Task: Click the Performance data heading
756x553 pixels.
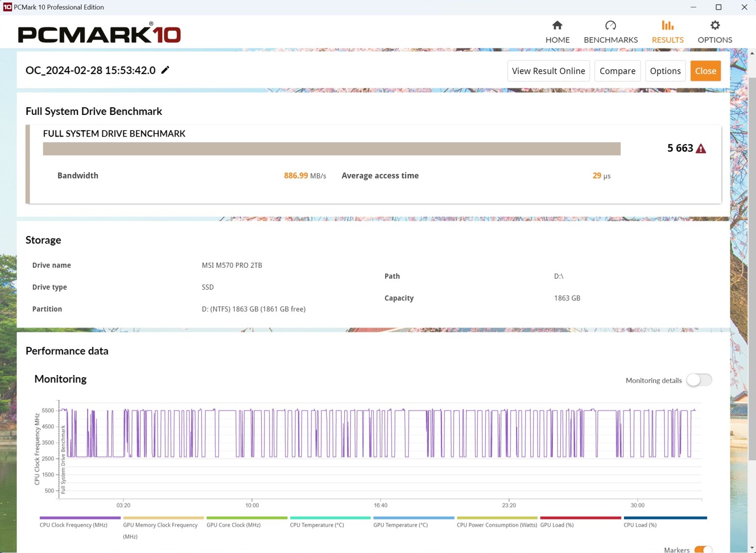Action: pyautogui.click(x=67, y=351)
